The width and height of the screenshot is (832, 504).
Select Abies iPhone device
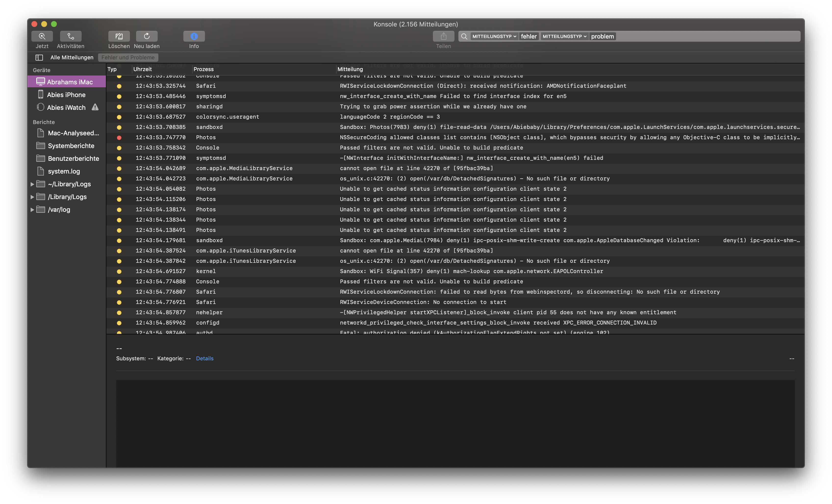[66, 95]
